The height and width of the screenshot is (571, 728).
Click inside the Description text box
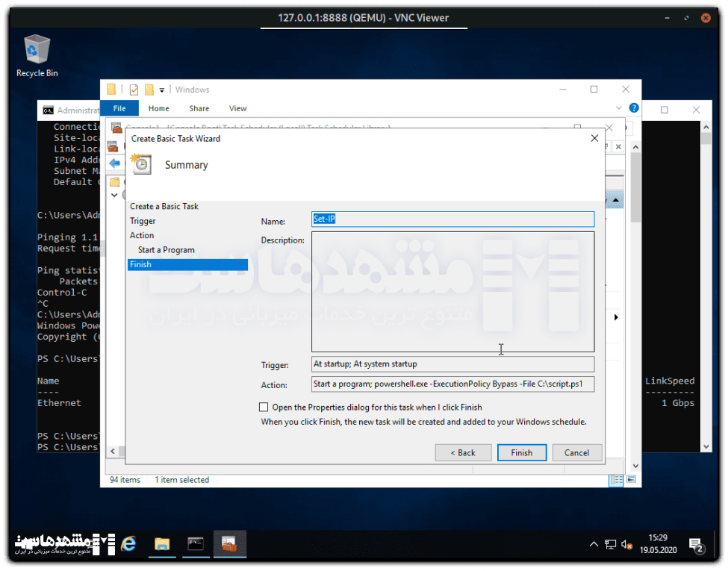point(452,291)
